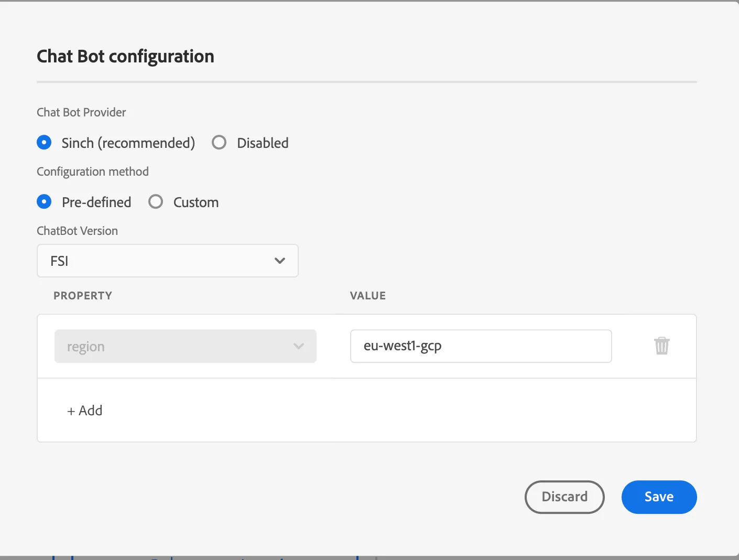Click the eu-west1-gcp value field
Image resolution: width=739 pixels, height=560 pixels.
(481, 346)
